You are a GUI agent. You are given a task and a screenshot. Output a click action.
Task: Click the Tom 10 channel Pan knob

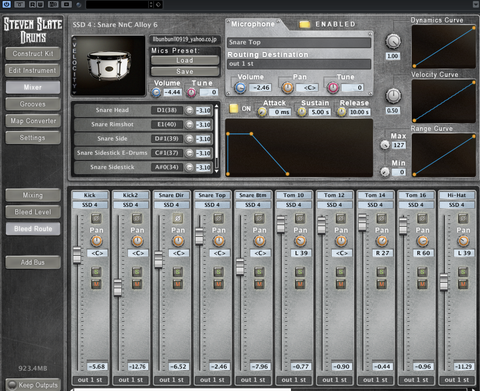300,241
